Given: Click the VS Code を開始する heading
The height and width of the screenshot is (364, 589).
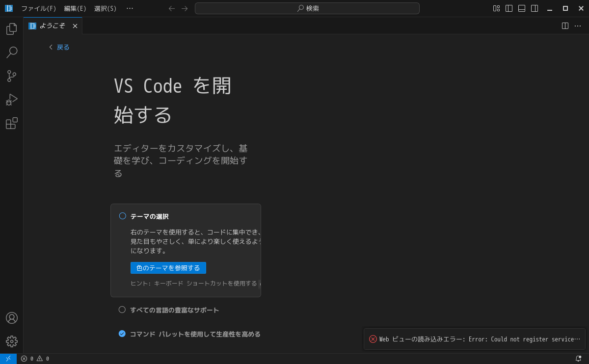Looking at the screenshot, I should [172, 100].
